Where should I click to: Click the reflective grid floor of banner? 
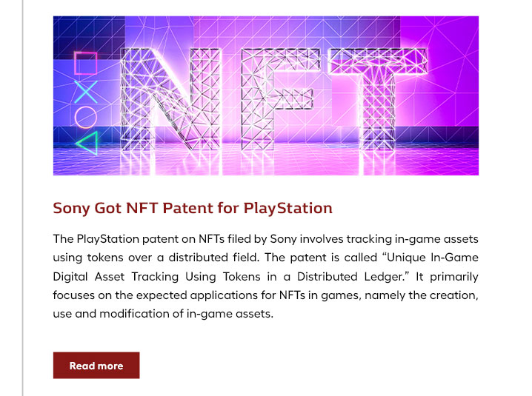(x=266, y=161)
